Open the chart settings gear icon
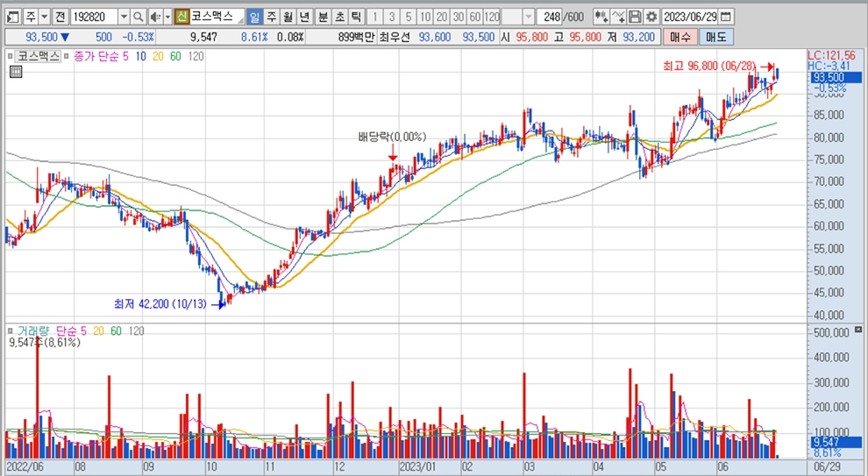This screenshot has width=868, height=476. click(x=651, y=18)
